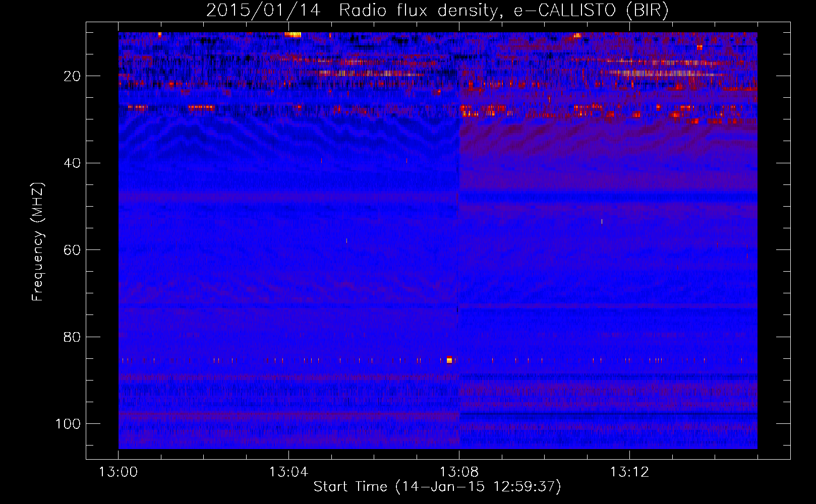
Task: Select the 100 MHz frequency tick label
Action: tap(68, 424)
